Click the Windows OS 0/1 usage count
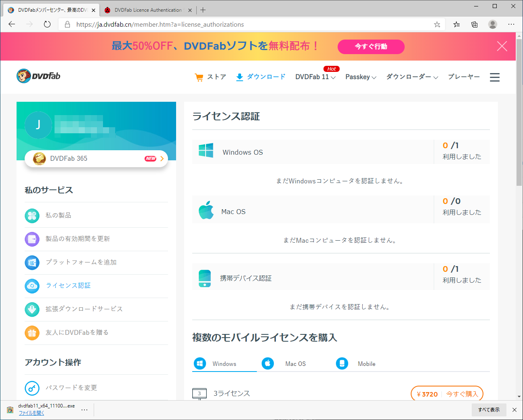523x420 pixels. (x=451, y=146)
